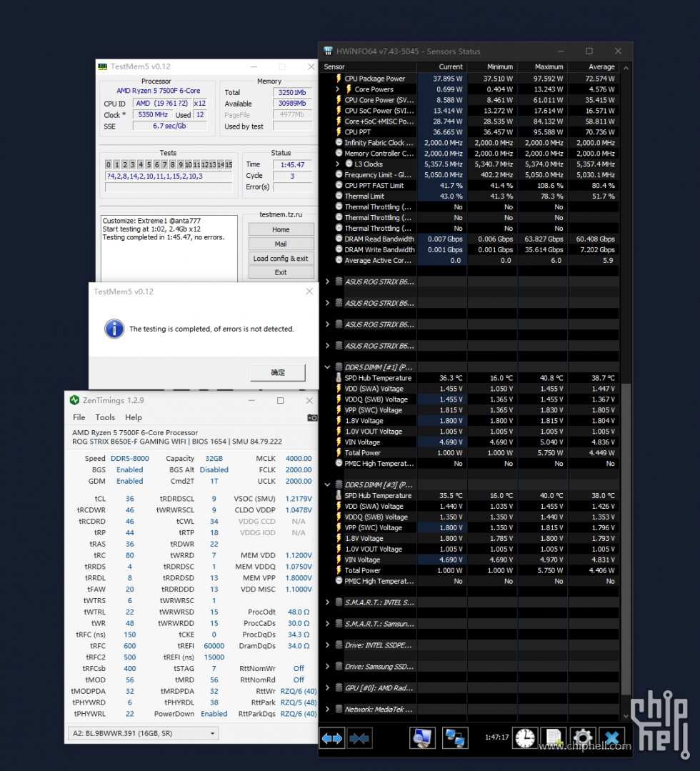Confirm the TestMem5 completion dialog with 确定

(278, 372)
